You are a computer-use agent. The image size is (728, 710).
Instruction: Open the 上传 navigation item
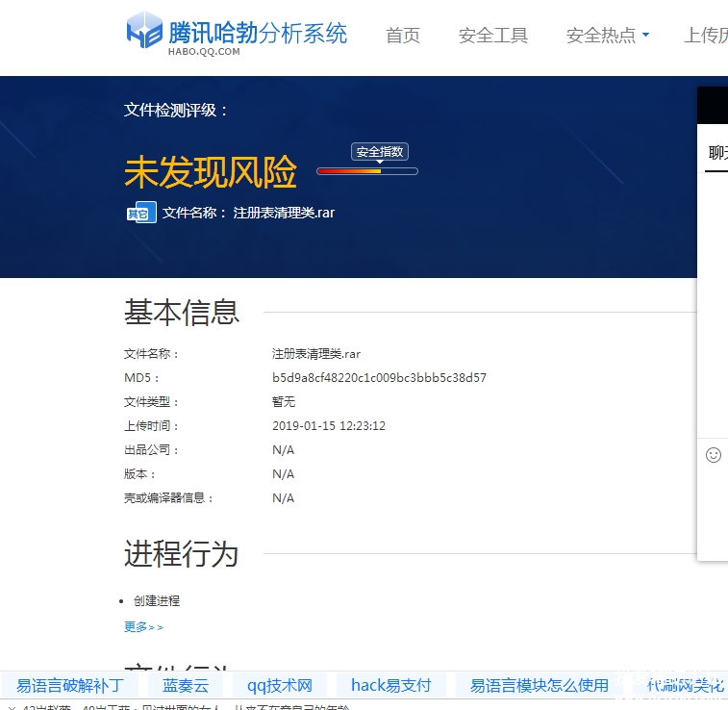point(705,36)
